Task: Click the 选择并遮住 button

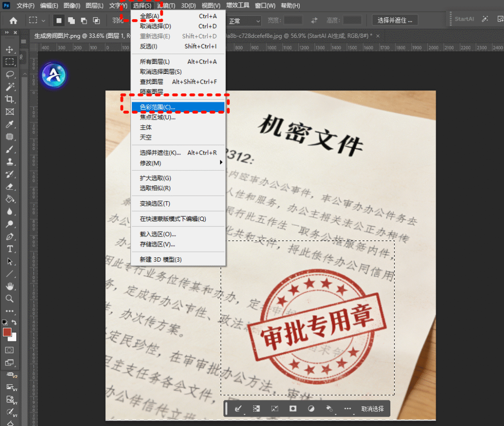Action: tap(395, 20)
